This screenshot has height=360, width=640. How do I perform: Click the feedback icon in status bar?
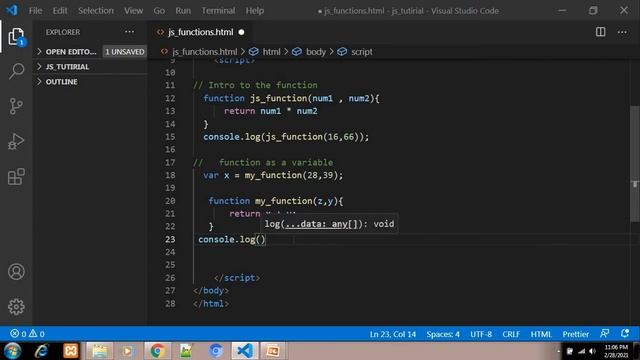(x=604, y=333)
